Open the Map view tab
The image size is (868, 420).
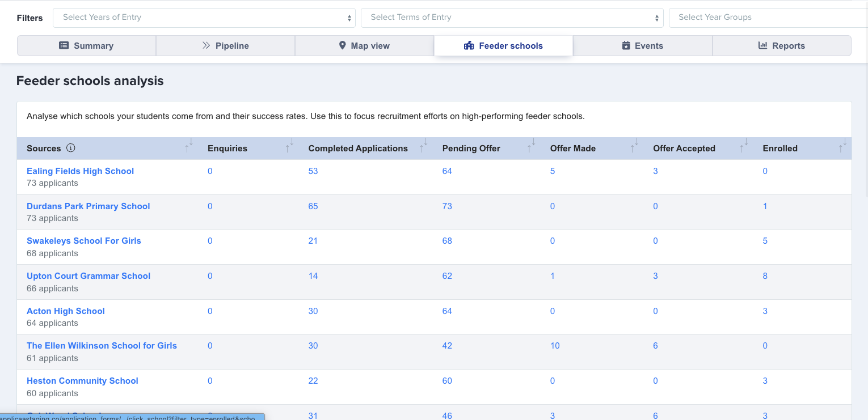(364, 46)
